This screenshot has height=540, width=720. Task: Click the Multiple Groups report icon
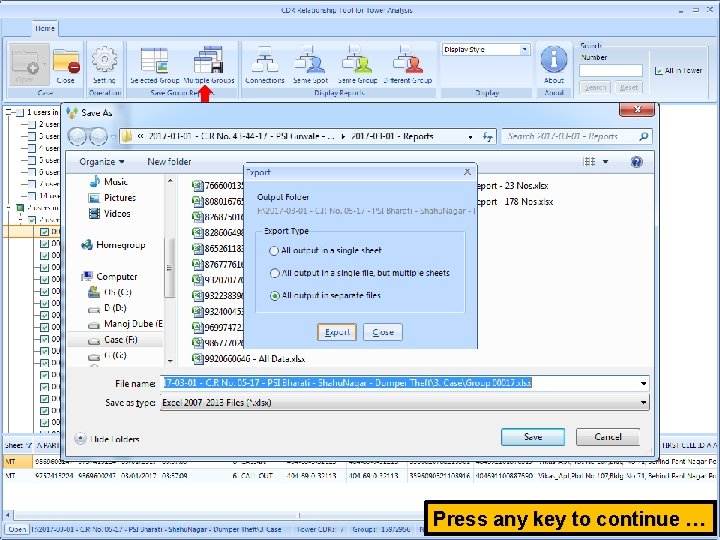click(209, 66)
